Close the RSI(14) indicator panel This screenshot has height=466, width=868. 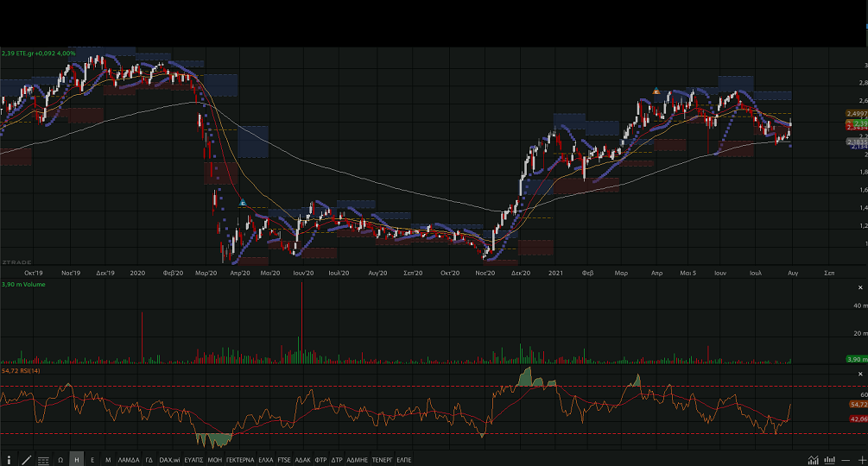coord(861,373)
